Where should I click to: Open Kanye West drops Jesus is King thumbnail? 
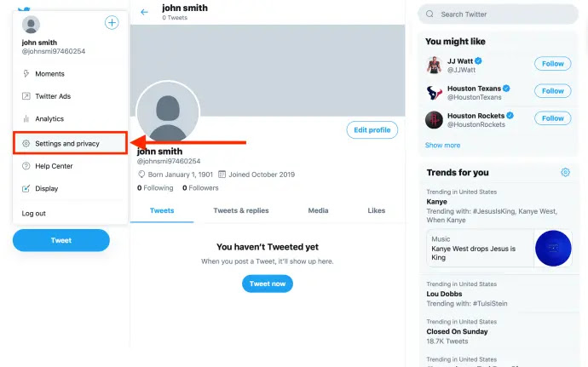[553, 248]
